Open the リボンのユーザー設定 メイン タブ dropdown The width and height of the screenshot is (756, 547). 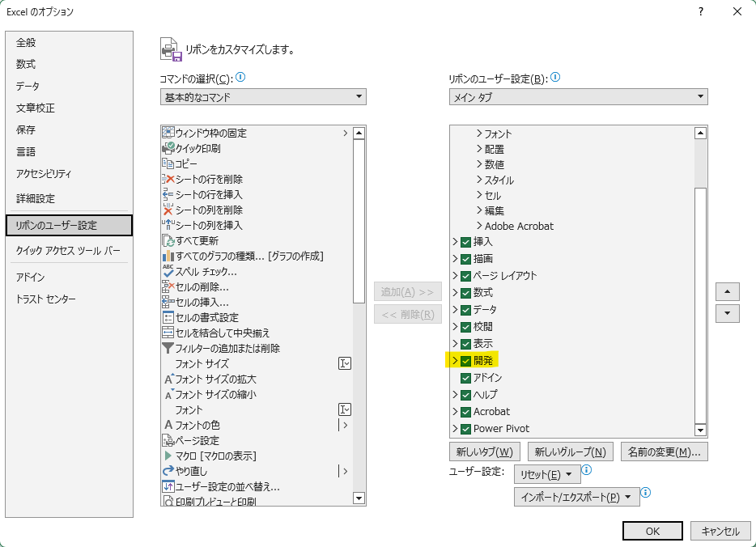pyautogui.click(x=578, y=97)
